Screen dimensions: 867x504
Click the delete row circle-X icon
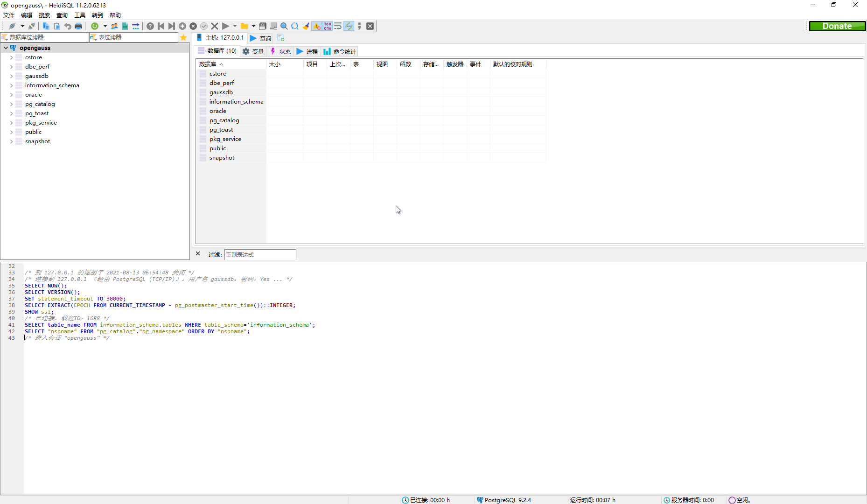[x=193, y=26]
